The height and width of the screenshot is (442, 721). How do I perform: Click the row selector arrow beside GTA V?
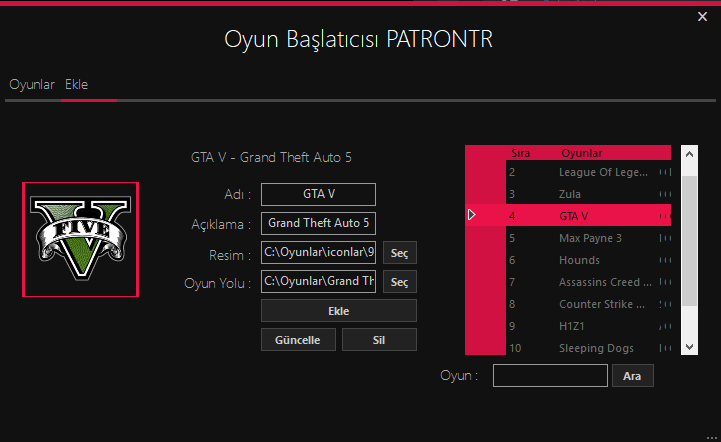pyautogui.click(x=471, y=215)
